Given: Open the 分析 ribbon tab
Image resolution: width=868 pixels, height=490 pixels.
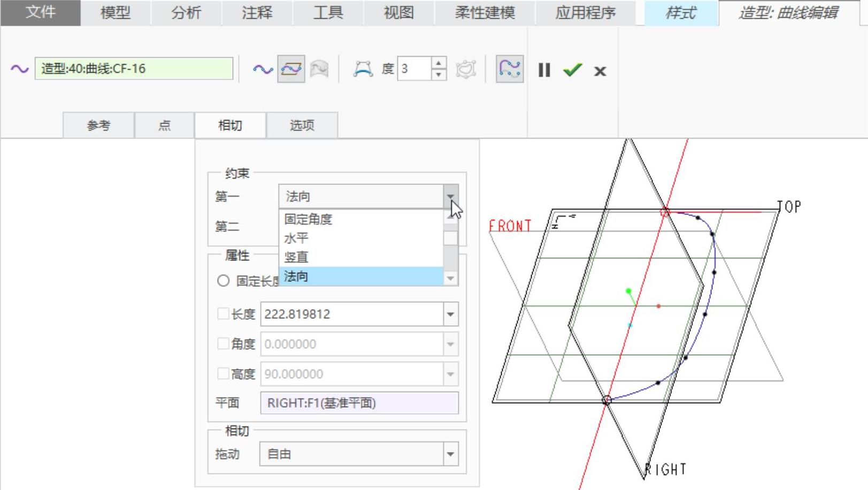Looking at the screenshot, I should pyautogui.click(x=186, y=13).
